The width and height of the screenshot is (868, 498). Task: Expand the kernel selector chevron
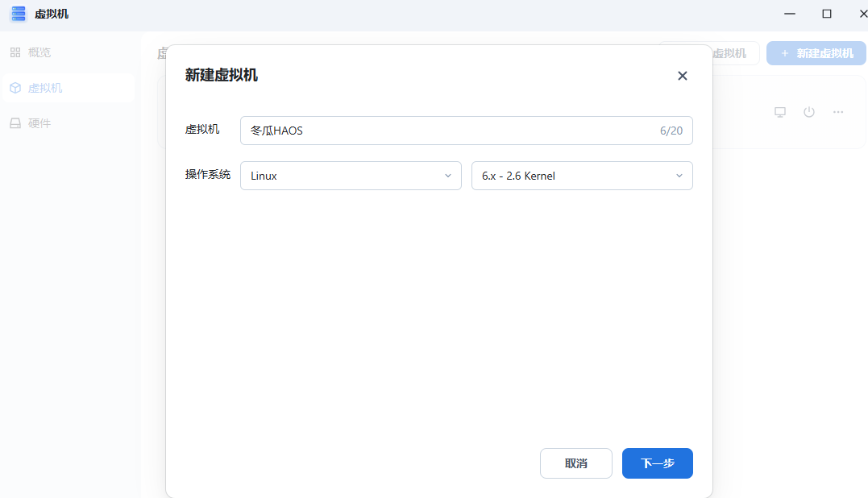[x=678, y=176]
